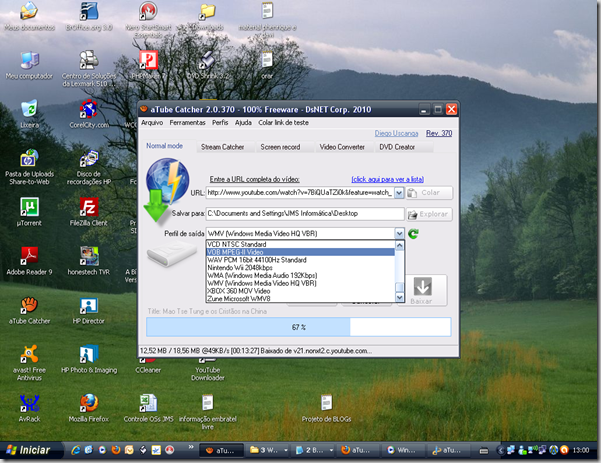Select Zune Microsoft WMV8 profile
The width and height of the screenshot is (601, 463).
(x=300, y=299)
